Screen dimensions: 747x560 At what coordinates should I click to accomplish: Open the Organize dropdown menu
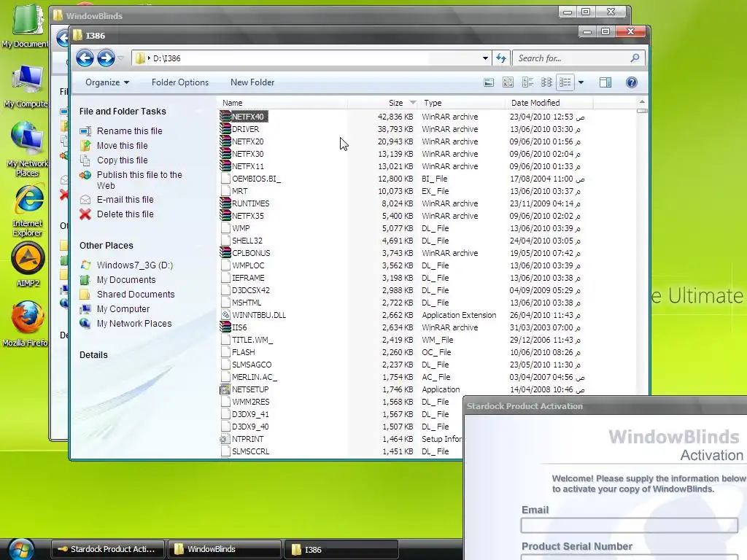pyautogui.click(x=107, y=82)
